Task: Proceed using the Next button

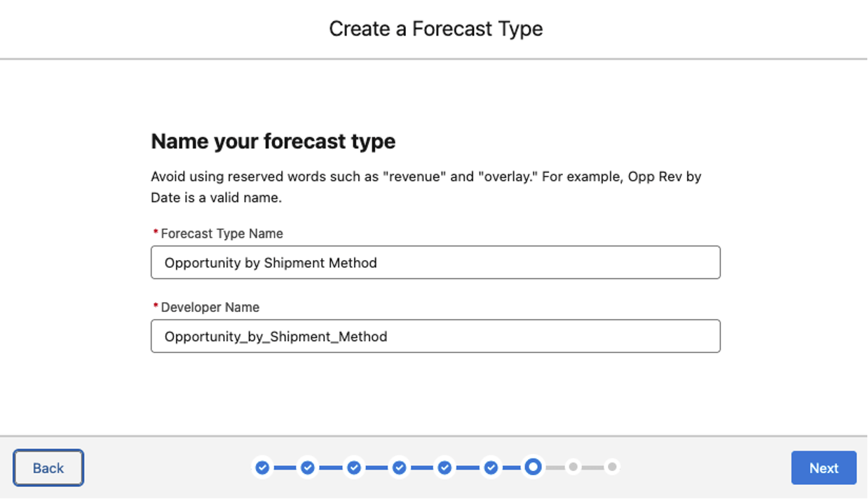Action: coord(824,468)
